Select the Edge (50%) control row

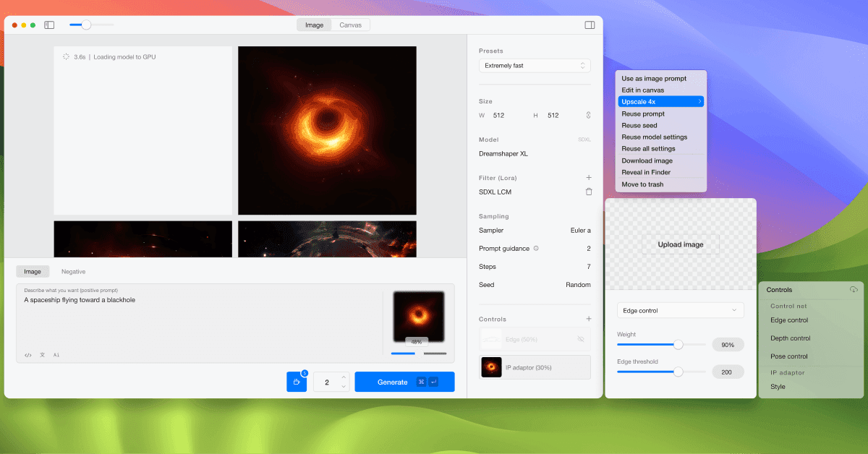click(535, 339)
